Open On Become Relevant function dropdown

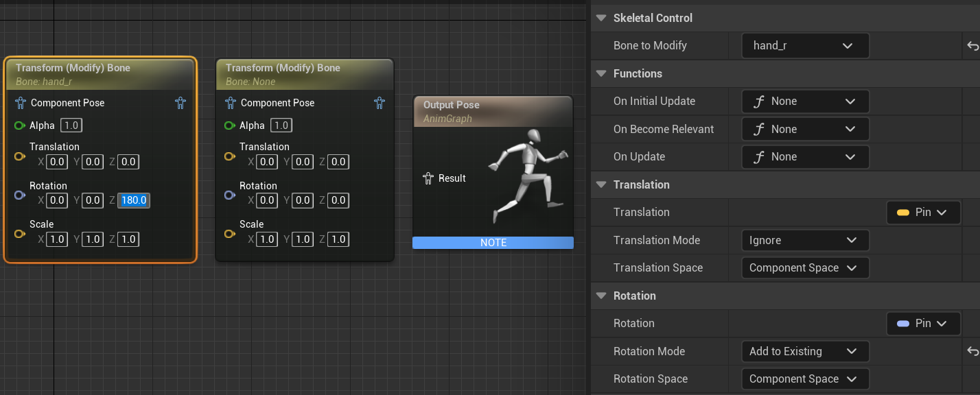click(x=806, y=129)
